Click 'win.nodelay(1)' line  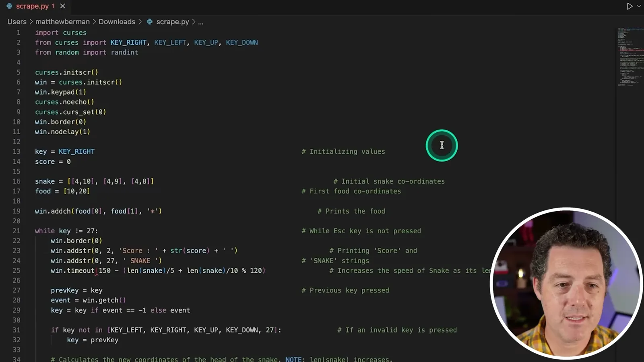(x=62, y=132)
